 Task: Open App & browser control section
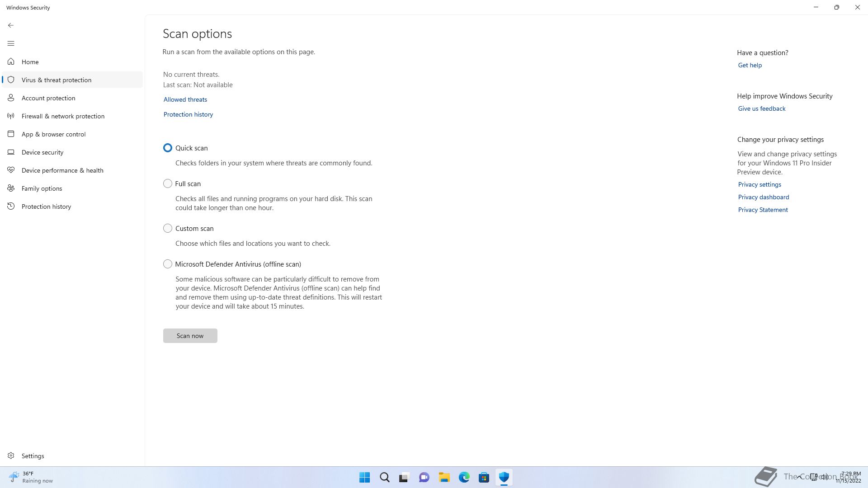coord(72,134)
